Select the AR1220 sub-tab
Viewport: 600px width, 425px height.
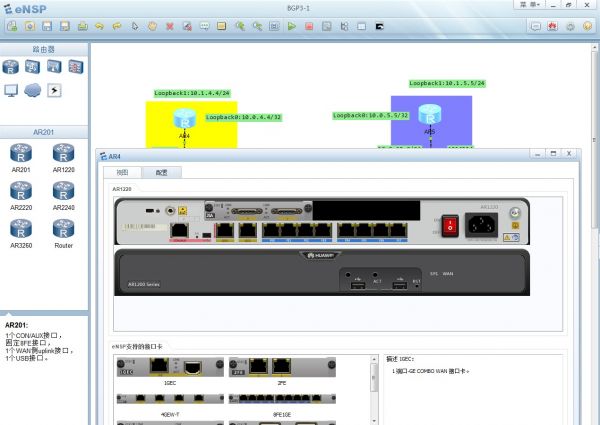click(122, 189)
